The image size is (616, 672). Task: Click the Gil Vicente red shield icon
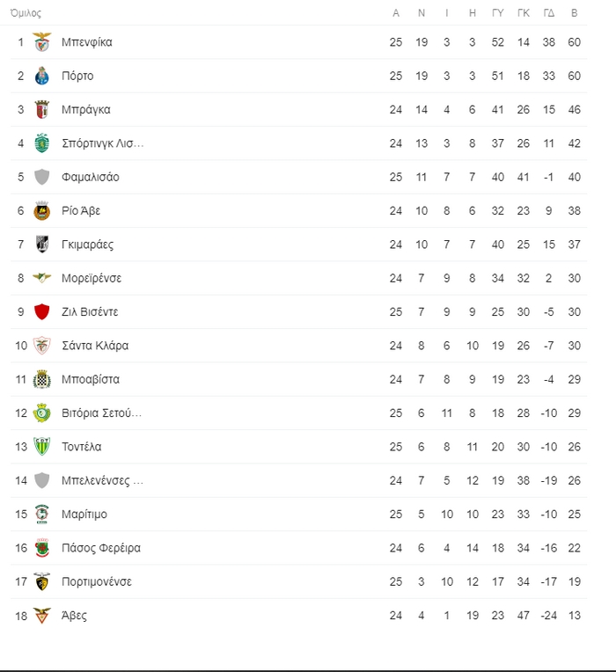click(41, 312)
